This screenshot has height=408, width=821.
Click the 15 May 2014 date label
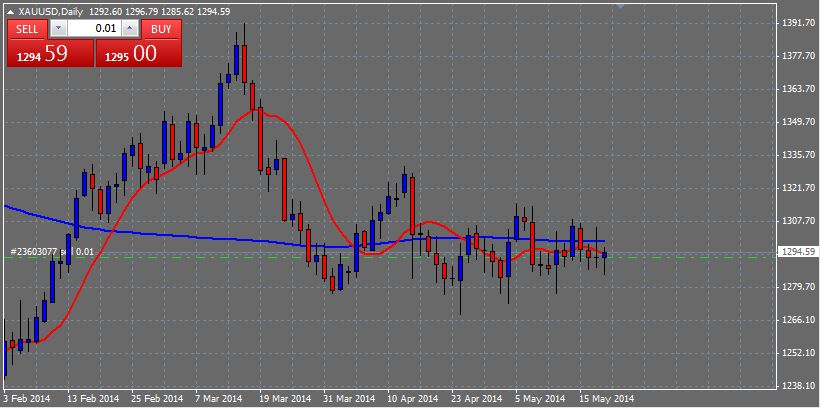(x=606, y=399)
